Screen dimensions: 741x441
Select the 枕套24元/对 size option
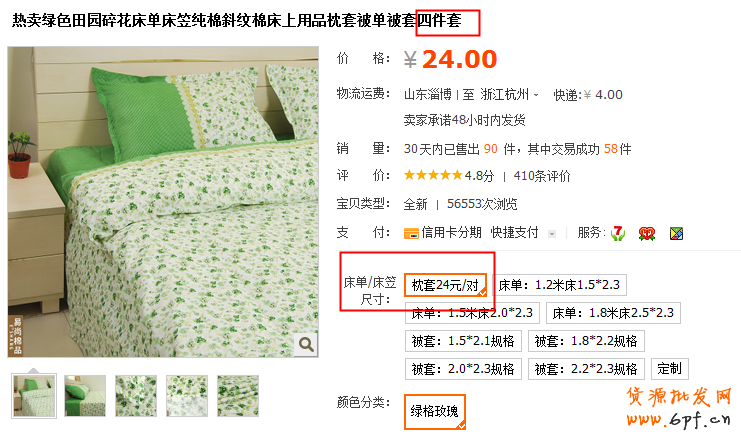click(445, 285)
